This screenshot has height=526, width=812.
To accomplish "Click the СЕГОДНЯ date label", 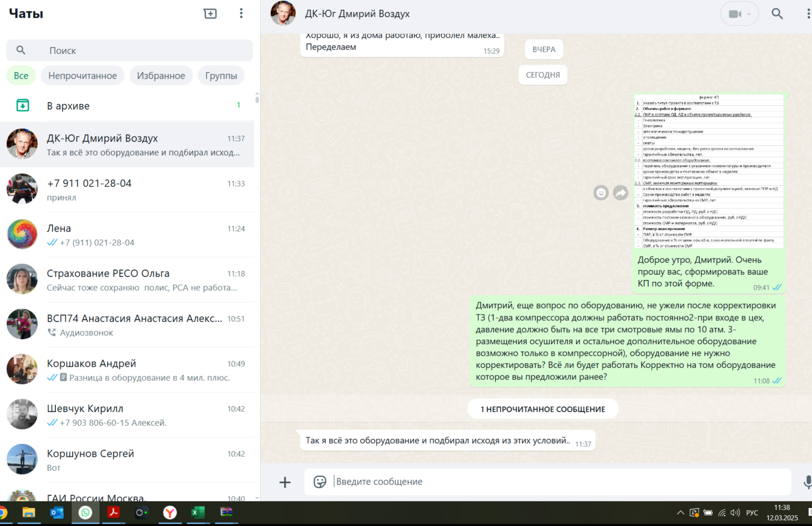I will click(543, 75).
